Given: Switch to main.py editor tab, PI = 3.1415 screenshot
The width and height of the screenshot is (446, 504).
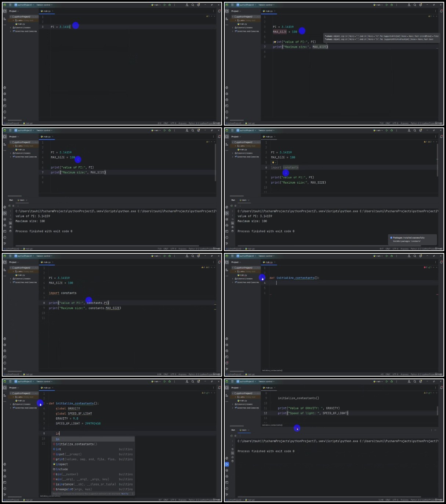Looking at the screenshot, I should pos(47,11).
